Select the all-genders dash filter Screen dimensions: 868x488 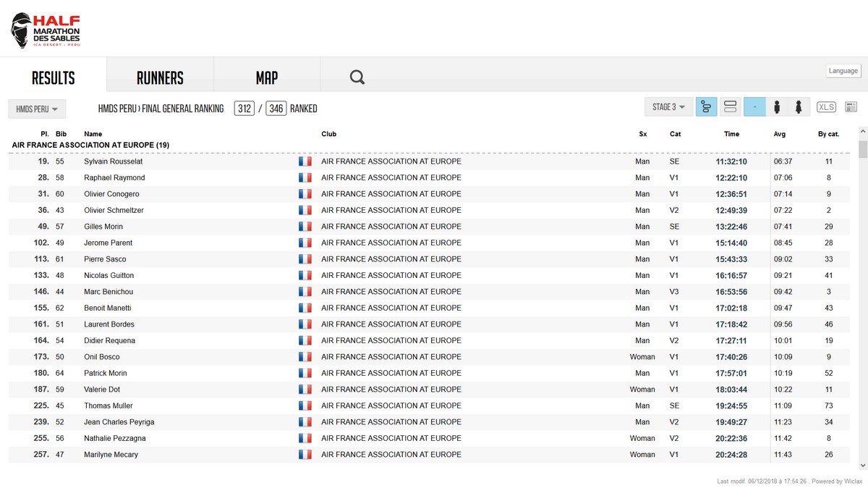[754, 107]
